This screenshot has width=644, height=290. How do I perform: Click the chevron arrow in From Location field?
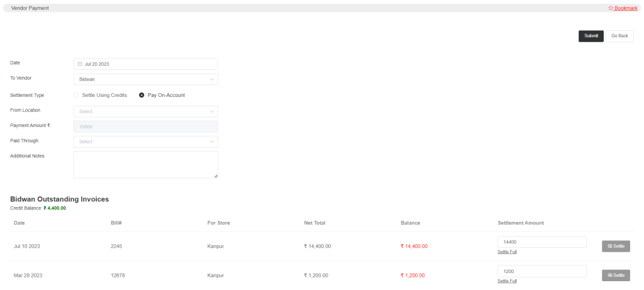[x=212, y=111]
